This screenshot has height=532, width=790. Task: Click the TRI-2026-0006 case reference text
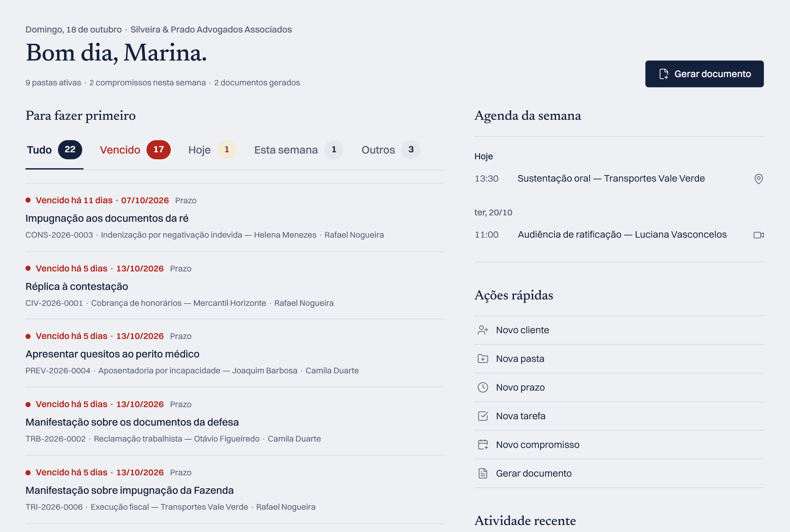(54, 507)
